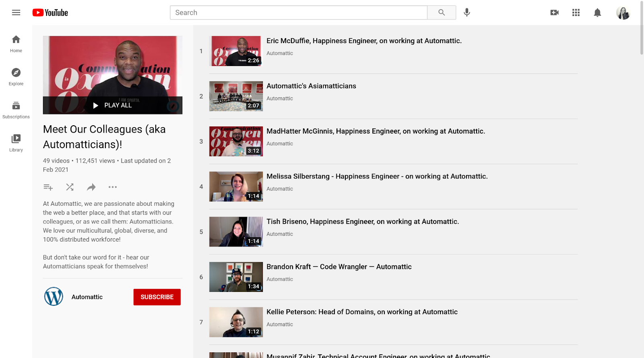Screen dimensions: 644x358
Task: Open MadHatter McGinnis video thumbnail
Action: [x=236, y=141]
